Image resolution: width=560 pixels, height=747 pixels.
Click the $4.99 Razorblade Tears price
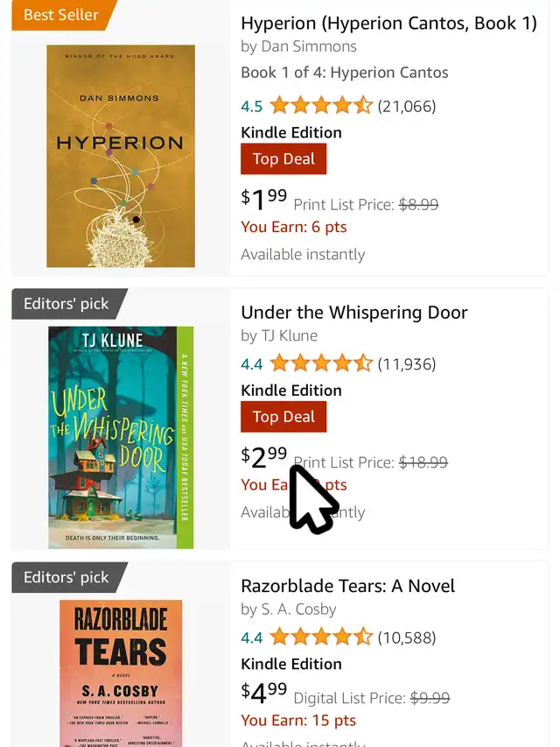(x=264, y=692)
